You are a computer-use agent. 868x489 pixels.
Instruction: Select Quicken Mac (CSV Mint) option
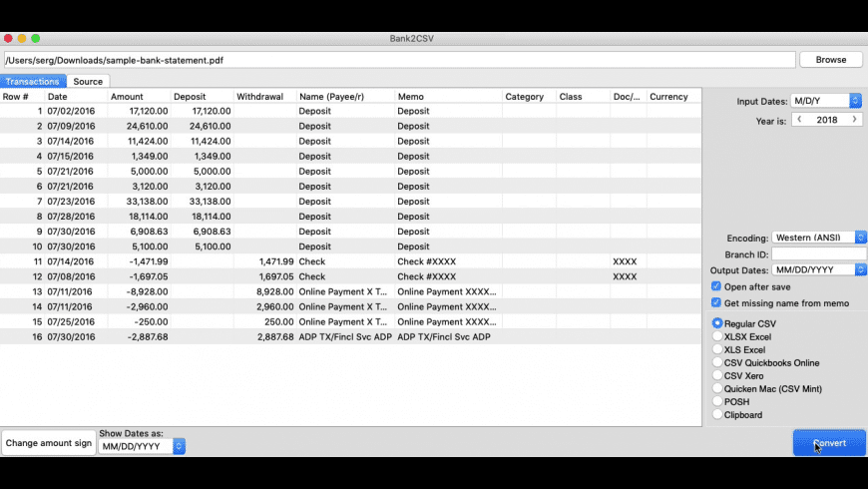pos(717,388)
